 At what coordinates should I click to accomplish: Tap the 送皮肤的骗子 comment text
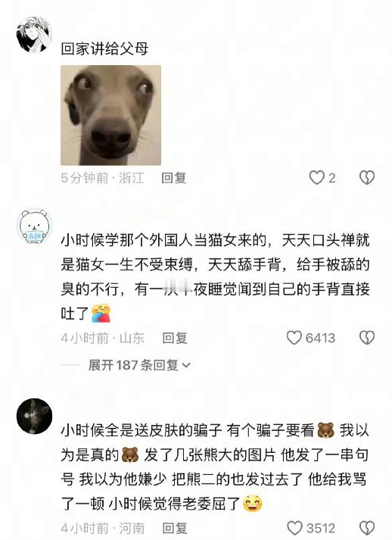pyautogui.click(x=215, y=467)
